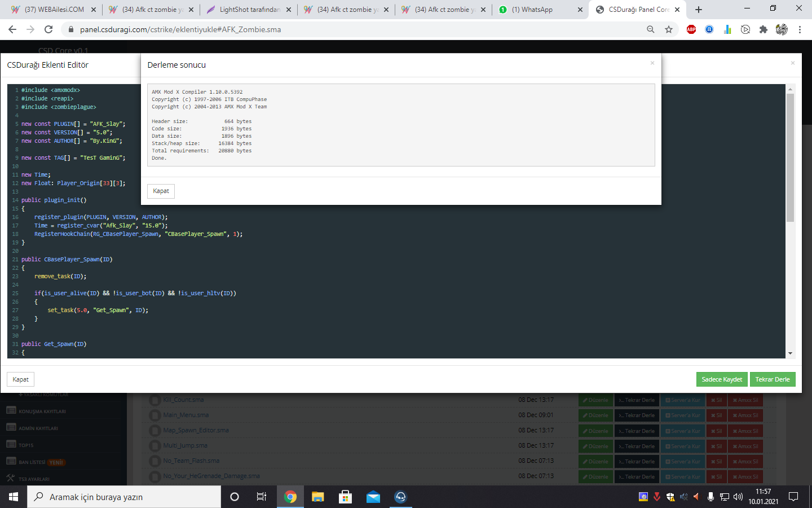Open the Windows notification center icon

(x=793, y=497)
